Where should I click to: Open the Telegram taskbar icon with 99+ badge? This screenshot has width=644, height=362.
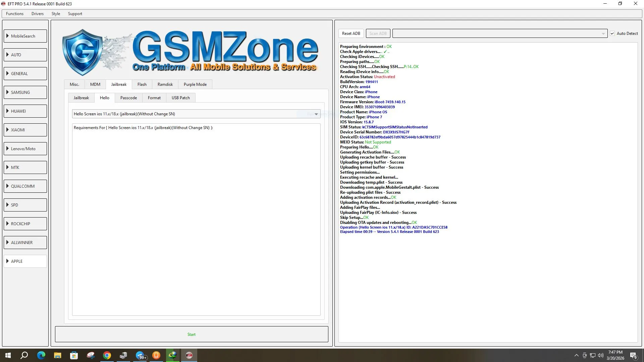140,355
